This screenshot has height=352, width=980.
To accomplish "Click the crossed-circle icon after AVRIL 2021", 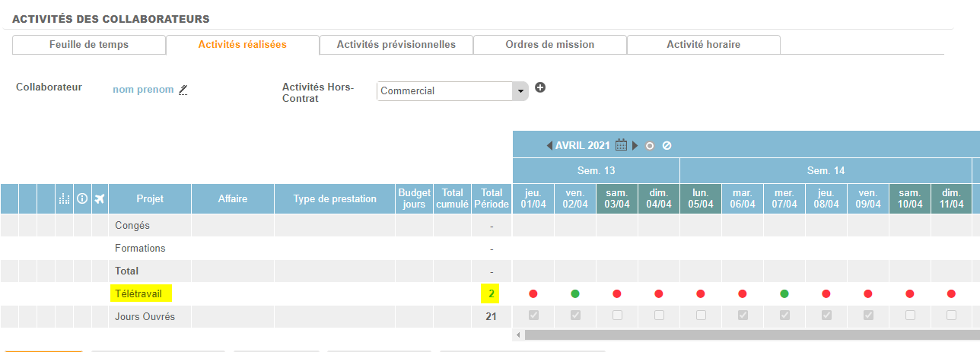I will (667, 145).
